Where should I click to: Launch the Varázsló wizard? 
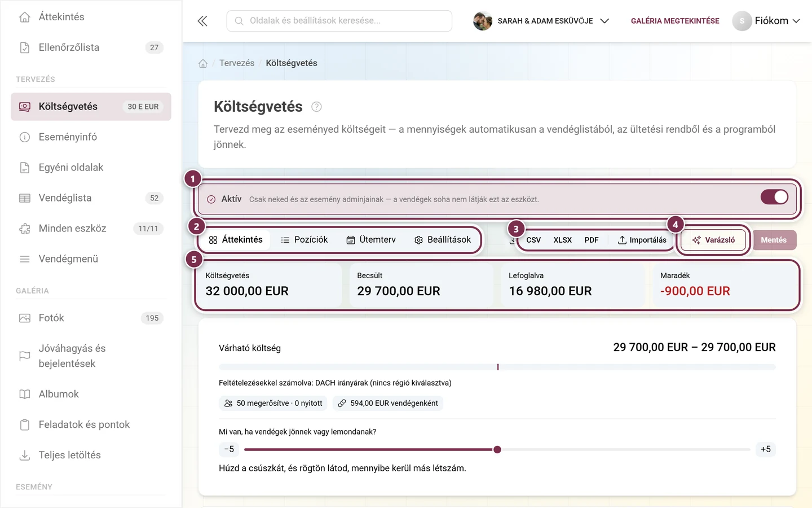coord(713,240)
